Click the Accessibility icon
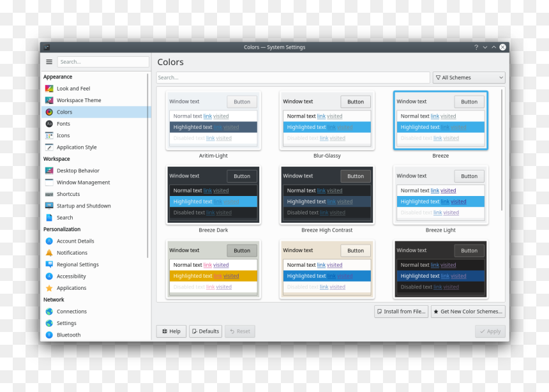The image size is (549, 392). [x=49, y=276]
